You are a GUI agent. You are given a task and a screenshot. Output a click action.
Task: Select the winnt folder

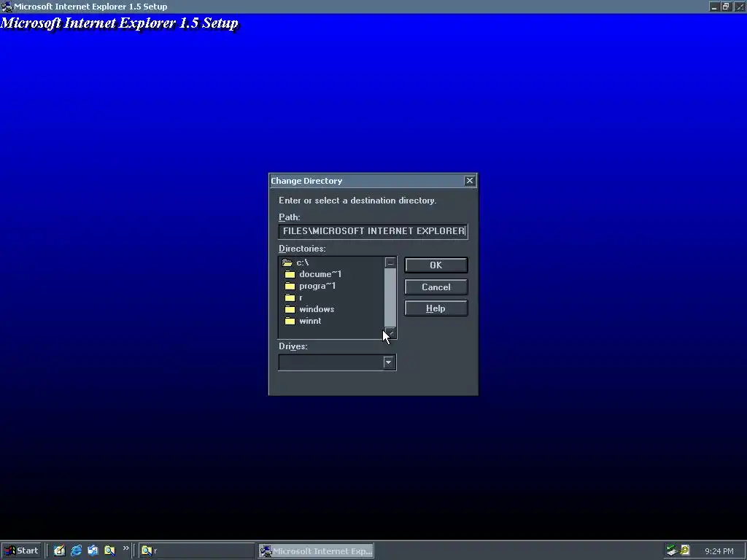tap(303, 321)
